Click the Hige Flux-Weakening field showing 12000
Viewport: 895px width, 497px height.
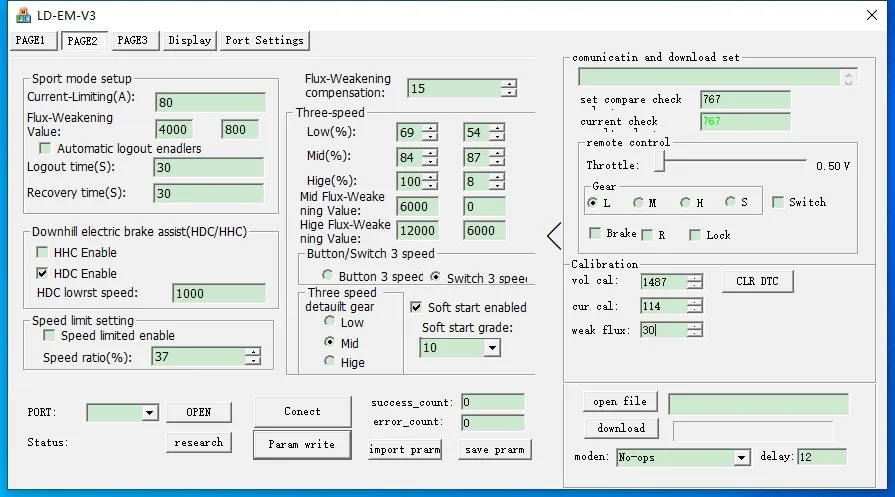click(418, 231)
